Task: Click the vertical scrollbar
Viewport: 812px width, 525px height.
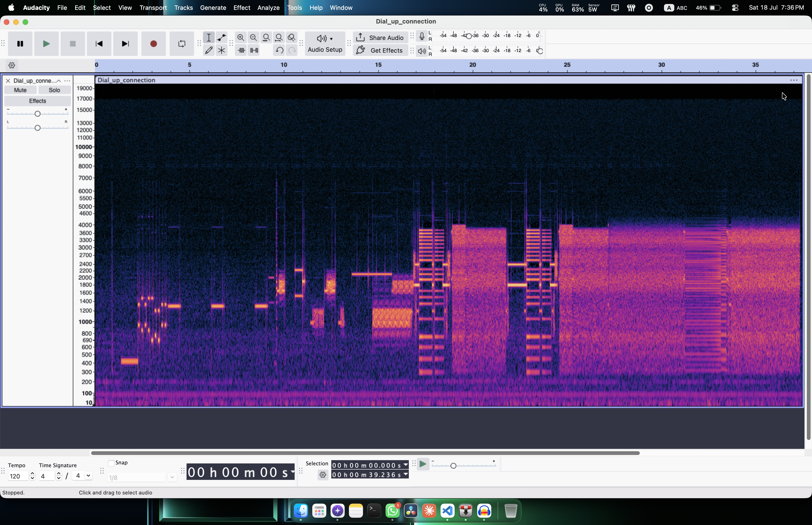Action: click(808, 257)
